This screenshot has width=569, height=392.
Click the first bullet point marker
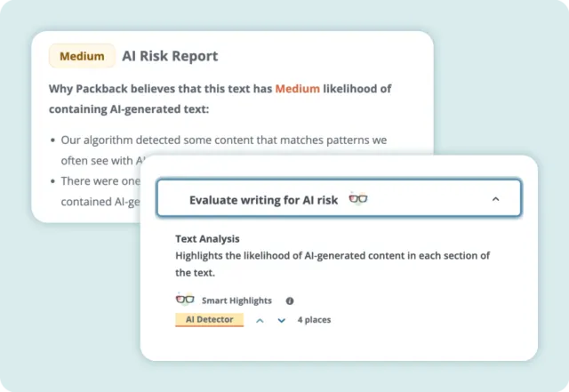point(52,140)
